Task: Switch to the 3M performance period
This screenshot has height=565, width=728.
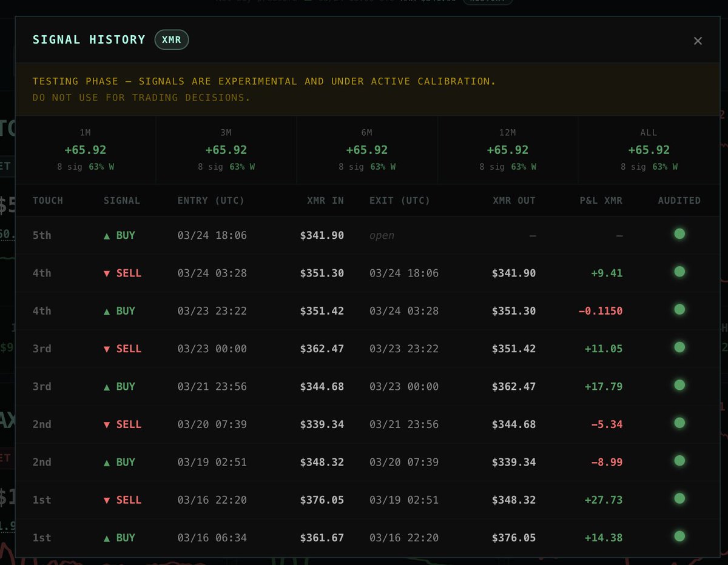Action: [226, 150]
